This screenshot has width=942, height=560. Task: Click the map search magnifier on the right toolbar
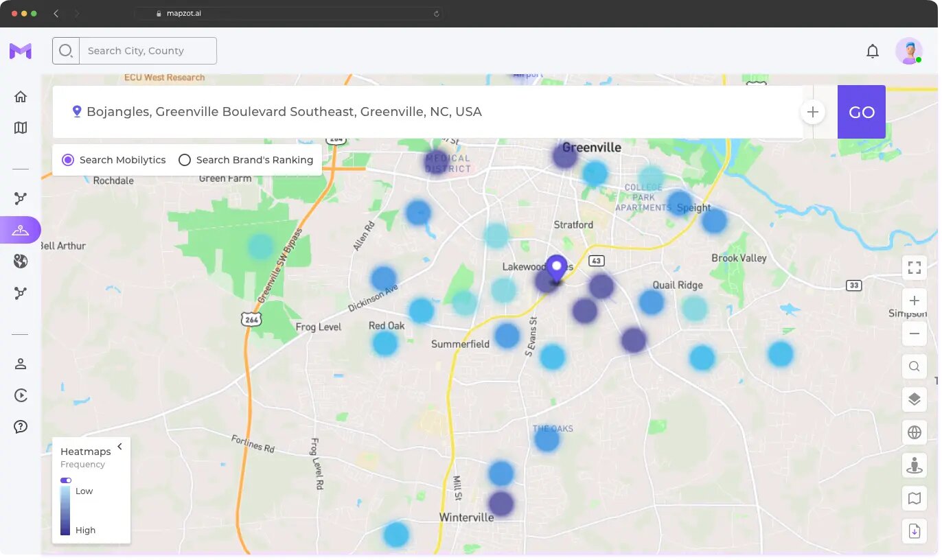pos(915,366)
